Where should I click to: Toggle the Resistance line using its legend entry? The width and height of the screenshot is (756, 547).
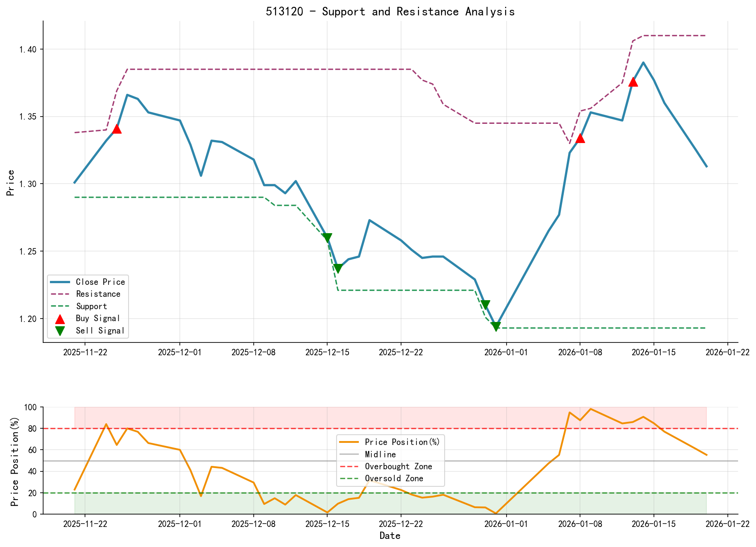pyautogui.click(x=98, y=294)
